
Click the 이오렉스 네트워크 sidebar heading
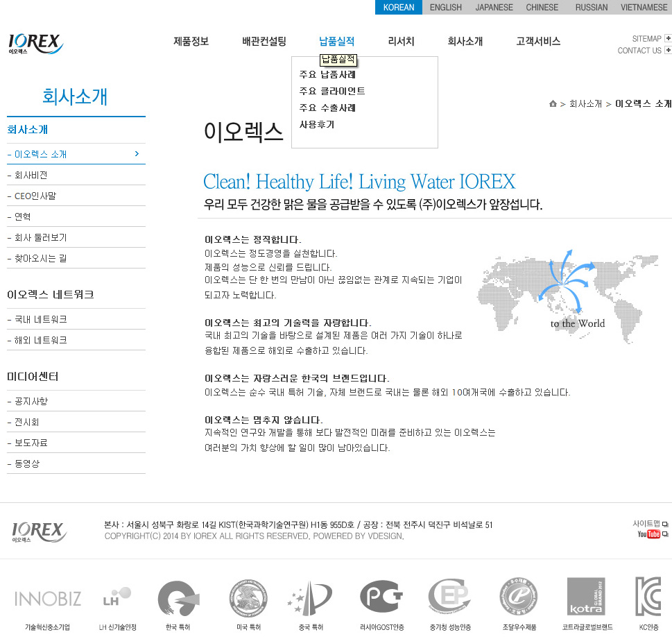50,294
